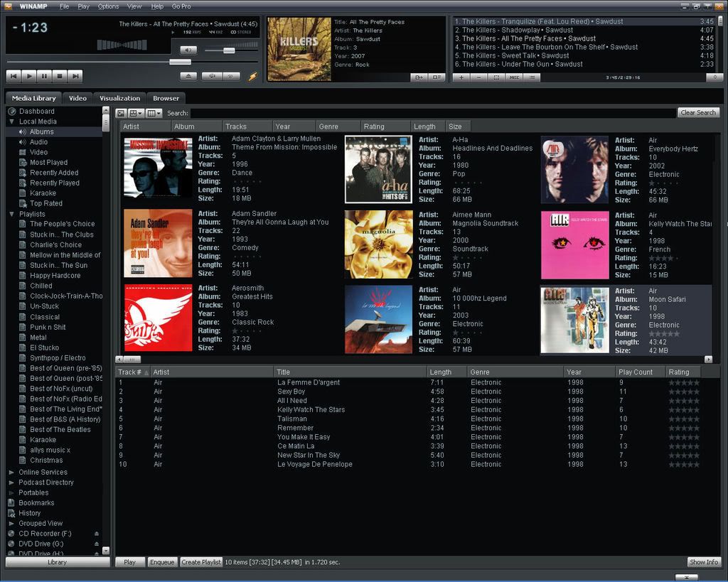Expand the Online Services node
728x582 pixels.
click(x=12, y=472)
